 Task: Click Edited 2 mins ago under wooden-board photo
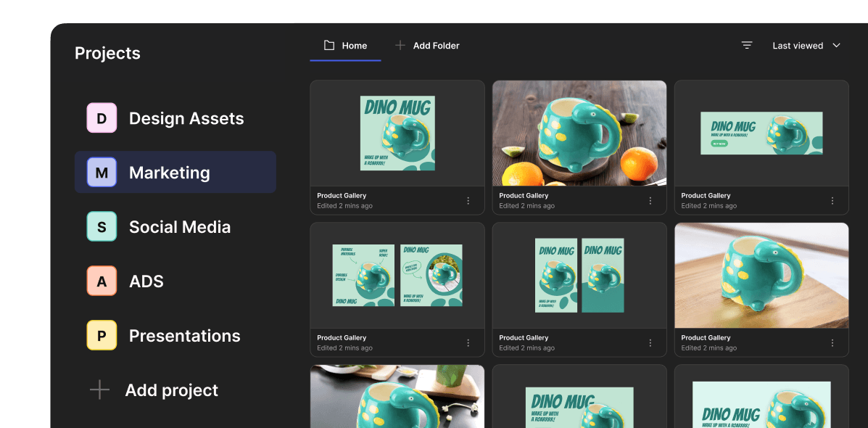click(709, 348)
